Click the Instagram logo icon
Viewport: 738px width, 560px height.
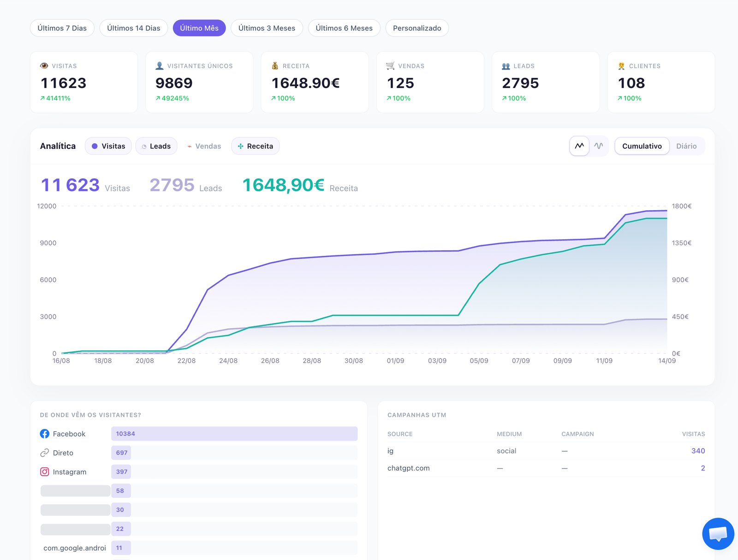45,472
